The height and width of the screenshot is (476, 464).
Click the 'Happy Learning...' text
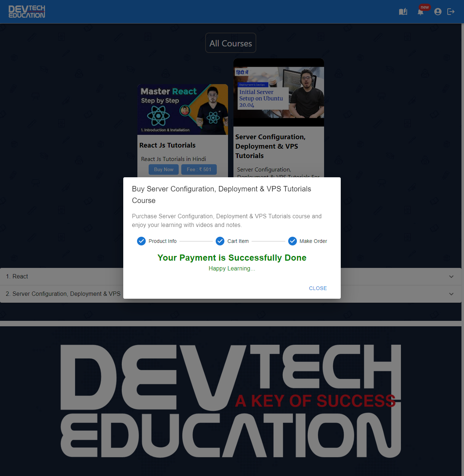(x=232, y=269)
